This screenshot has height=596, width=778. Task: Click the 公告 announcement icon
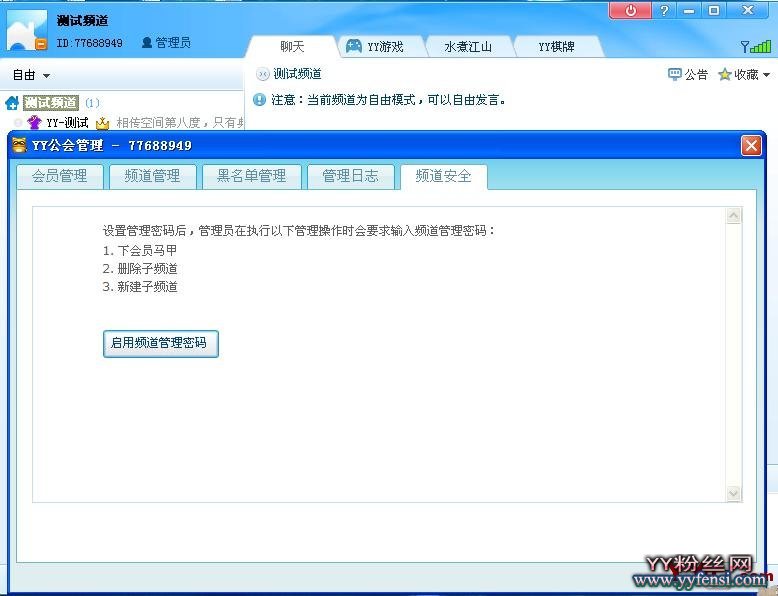click(x=674, y=74)
